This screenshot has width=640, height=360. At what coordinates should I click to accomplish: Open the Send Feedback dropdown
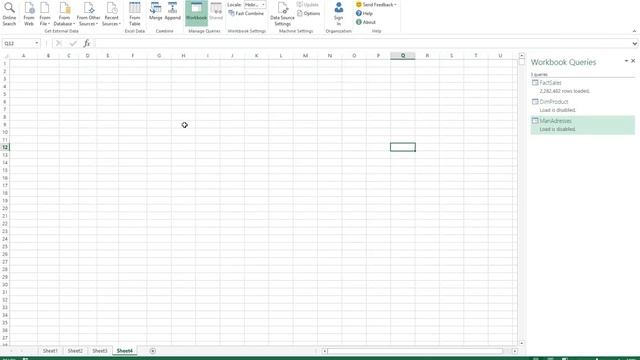click(376, 4)
